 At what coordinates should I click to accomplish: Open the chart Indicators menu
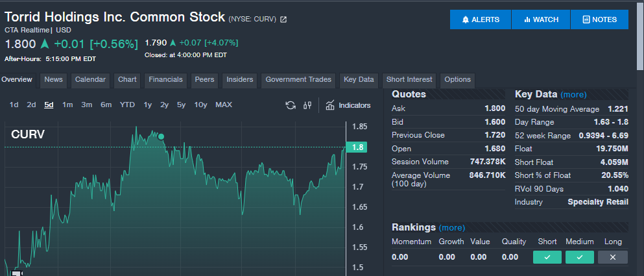tap(348, 105)
